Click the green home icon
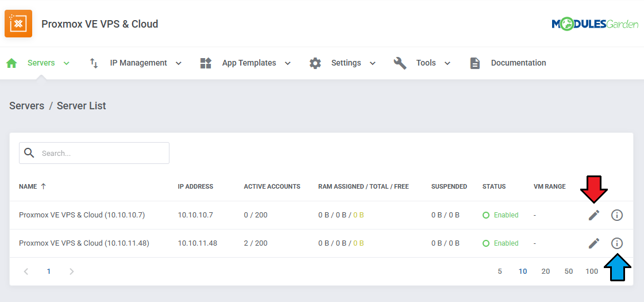Image resolution: width=644 pixels, height=302 pixels. (x=11, y=63)
